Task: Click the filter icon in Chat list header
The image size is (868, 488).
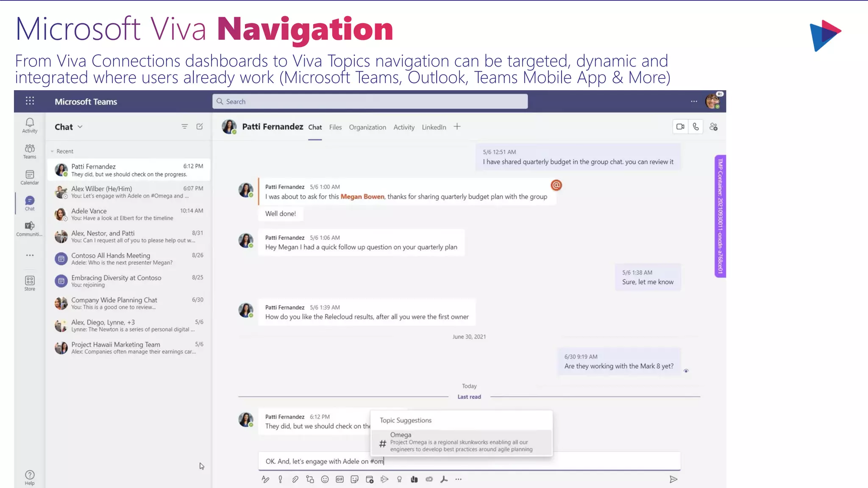Action: click(184, 127)
